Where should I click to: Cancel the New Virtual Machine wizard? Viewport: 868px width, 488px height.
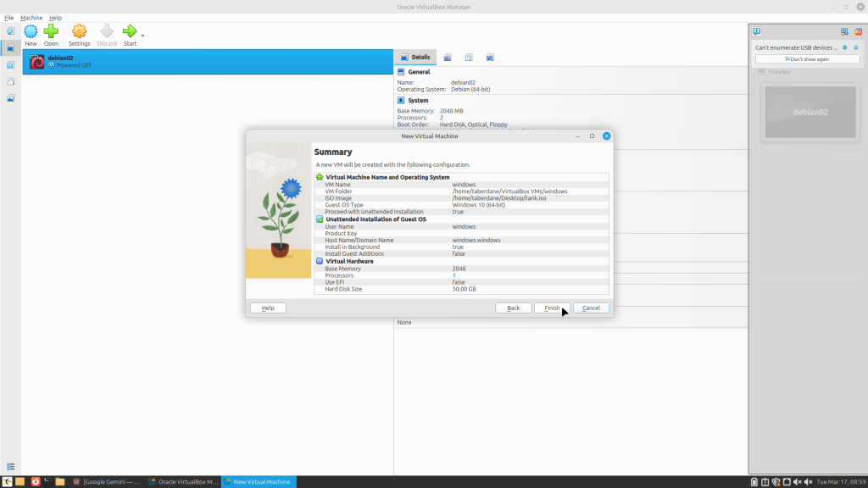591,308
